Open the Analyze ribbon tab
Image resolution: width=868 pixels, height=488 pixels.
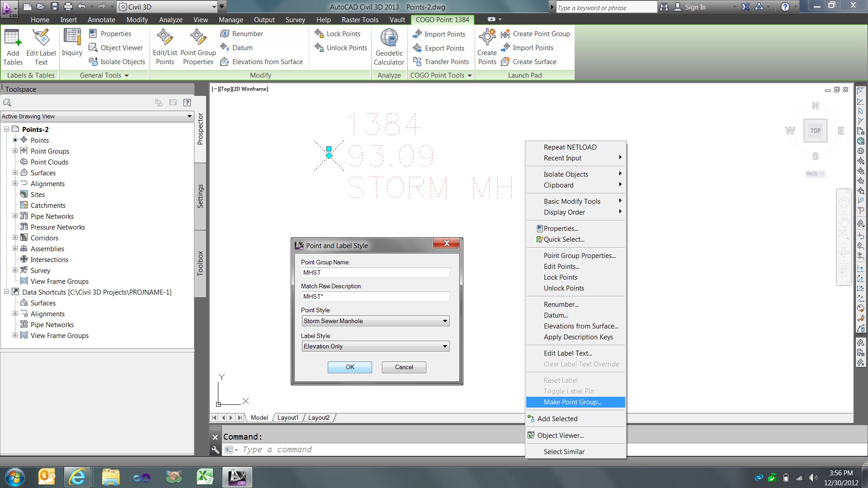pyautogui.click(x=170, y=20)
